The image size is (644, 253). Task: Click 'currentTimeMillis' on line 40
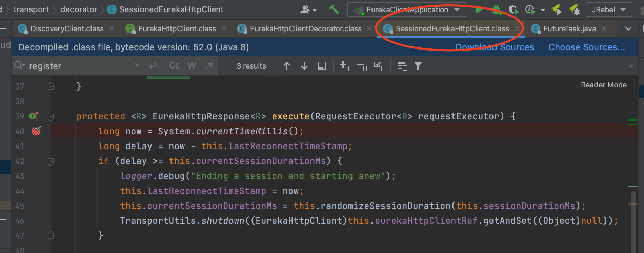(x=242, y=131)
